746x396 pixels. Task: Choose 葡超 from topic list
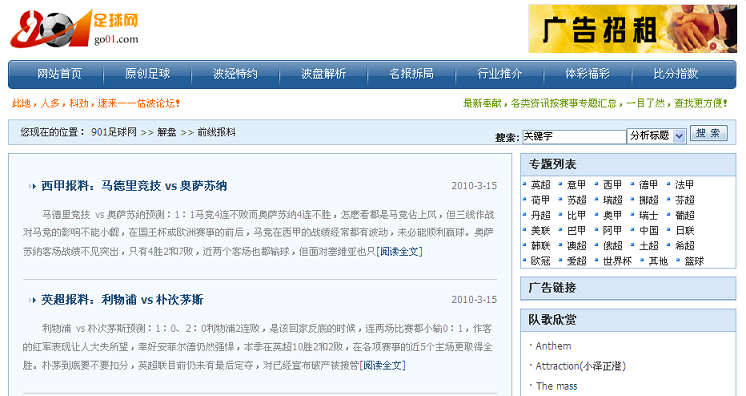click(685, 215)
